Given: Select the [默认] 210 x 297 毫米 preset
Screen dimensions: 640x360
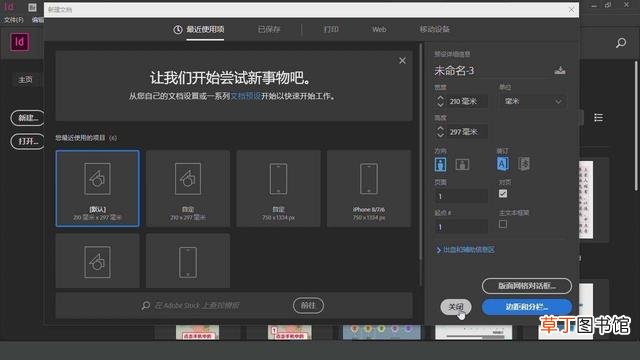Looking at the screenshot, I should [x=98, y=188].
